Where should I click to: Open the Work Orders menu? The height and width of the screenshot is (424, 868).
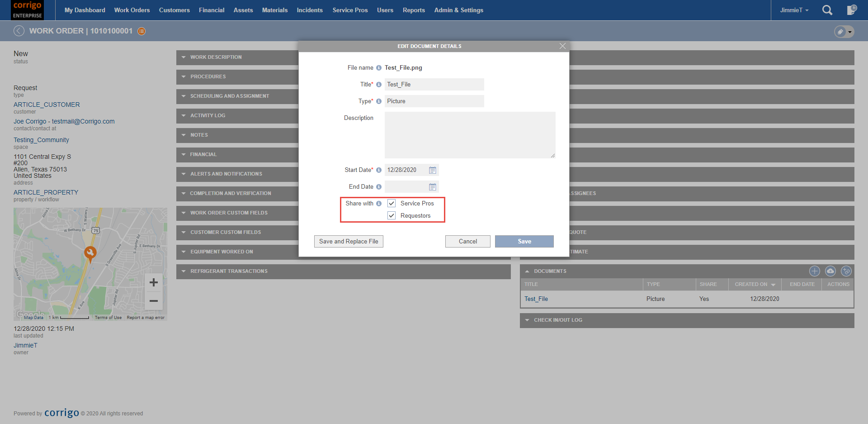(132, 10)
